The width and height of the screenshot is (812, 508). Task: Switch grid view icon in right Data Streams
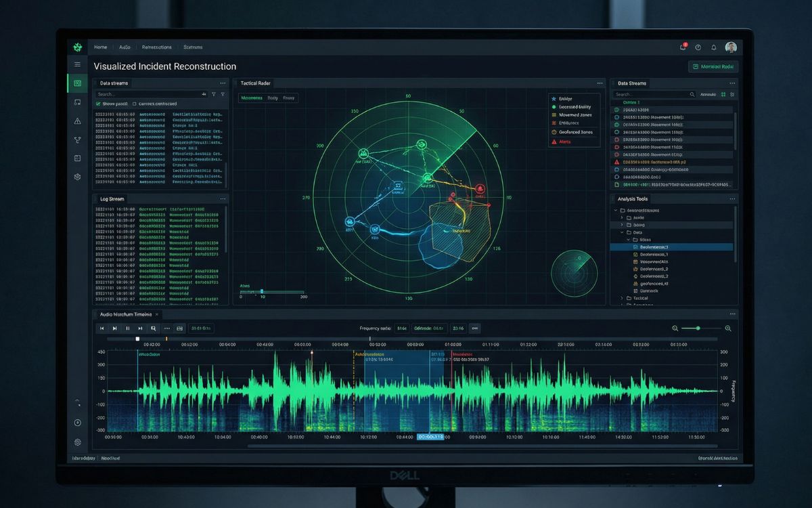click(723, 95)
